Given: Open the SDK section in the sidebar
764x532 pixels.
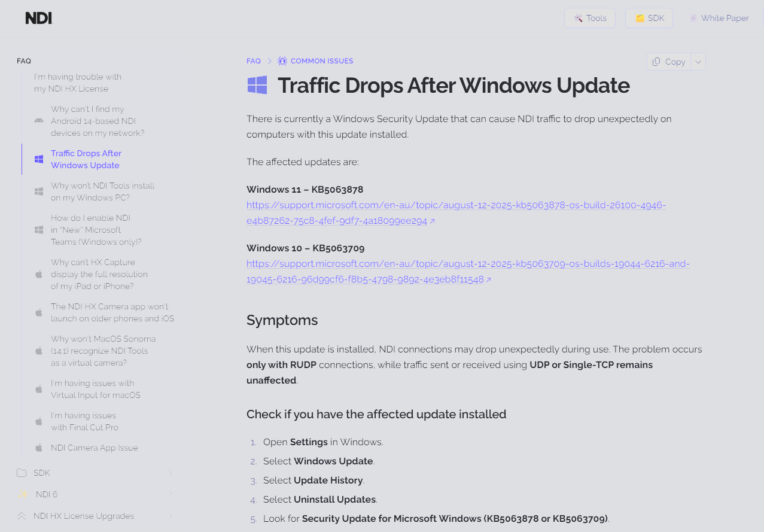Looking at the screenshot, I should pos(96,473).
